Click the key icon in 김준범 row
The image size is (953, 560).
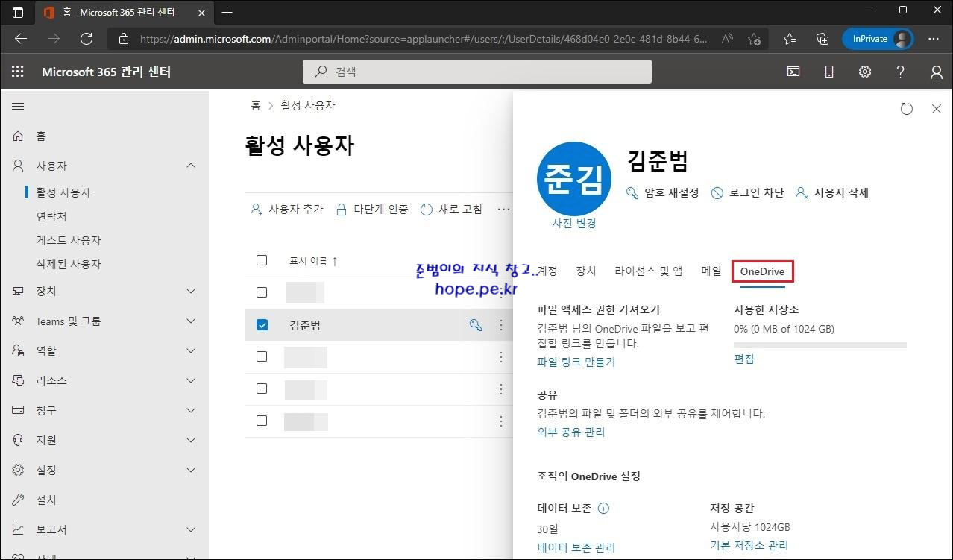pos(475,325)
